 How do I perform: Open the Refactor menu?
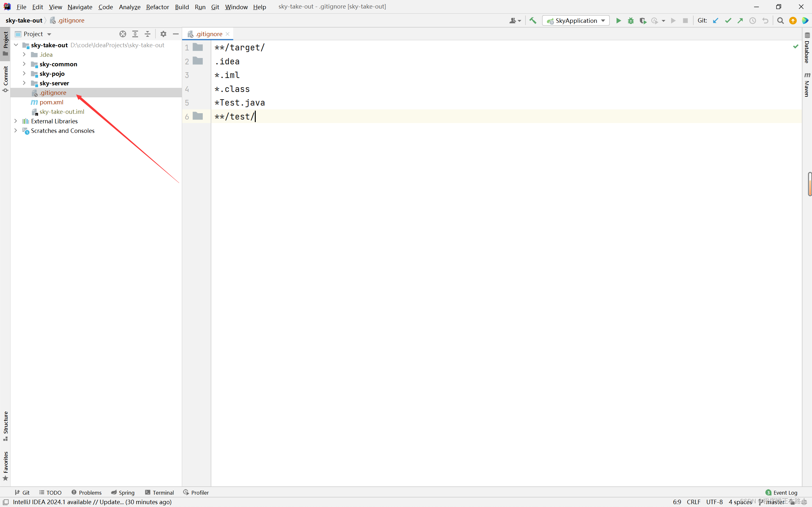pyautogui.click(x=157, y=7)
